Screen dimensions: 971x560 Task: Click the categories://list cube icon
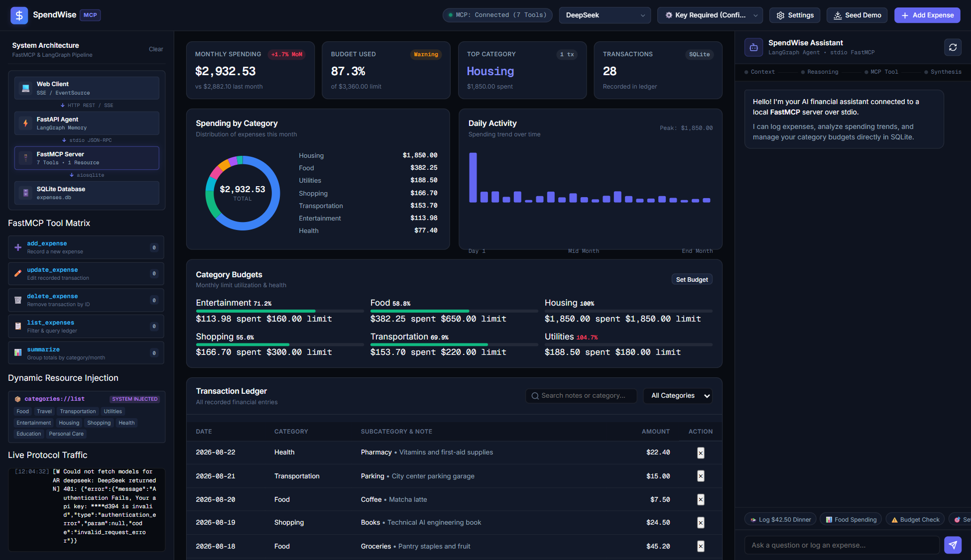pos(18,399)
